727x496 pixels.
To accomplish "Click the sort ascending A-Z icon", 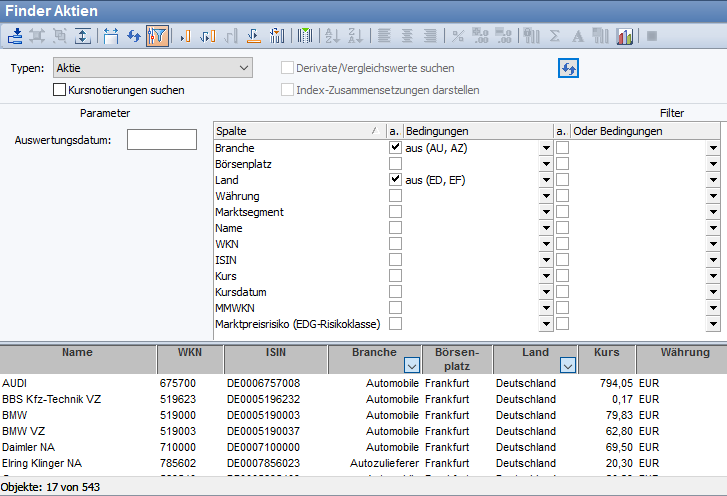I will pos(333,36).
